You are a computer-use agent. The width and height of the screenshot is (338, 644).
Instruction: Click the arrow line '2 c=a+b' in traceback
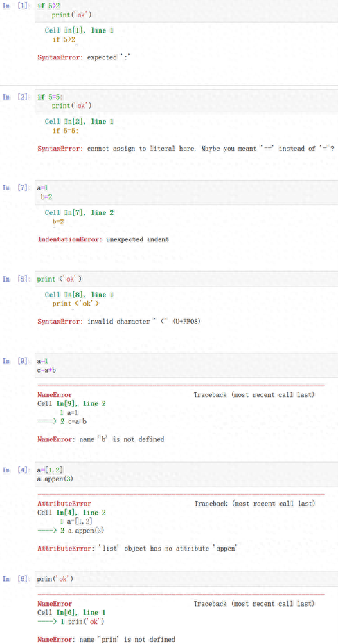pyautogui.click(x=62, y=421)
